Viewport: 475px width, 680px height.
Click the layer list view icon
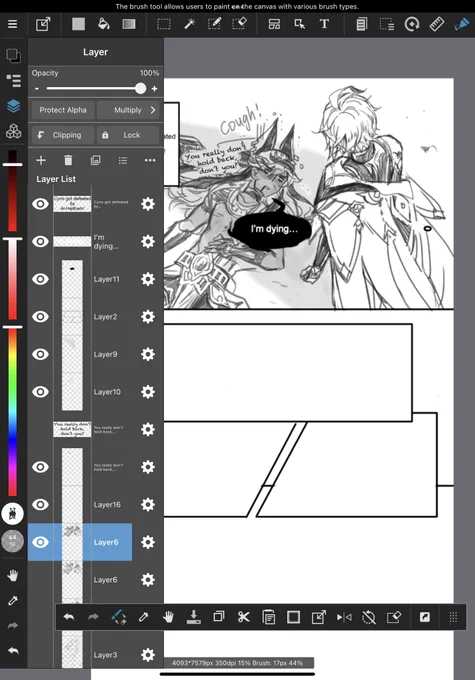pos(123,161)
